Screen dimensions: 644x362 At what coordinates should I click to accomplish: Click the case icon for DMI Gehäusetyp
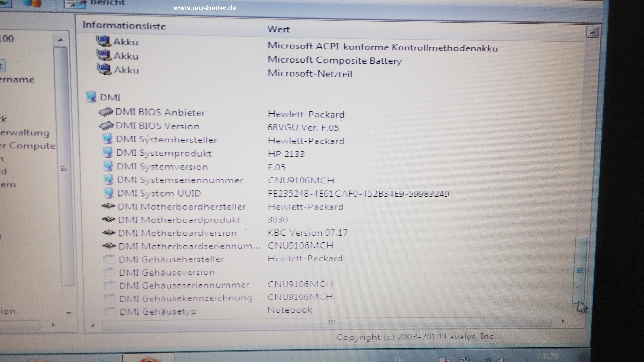pyautogui.click(x=110, y=312)
